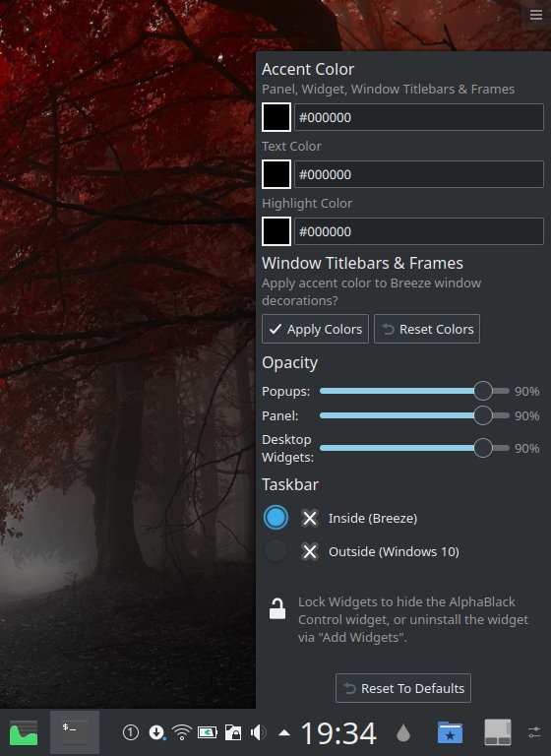Image resolution: width=551 pixels, height=756 pixels.
Task: Click the Apply Colors button
Action: [x=315, y=329]
